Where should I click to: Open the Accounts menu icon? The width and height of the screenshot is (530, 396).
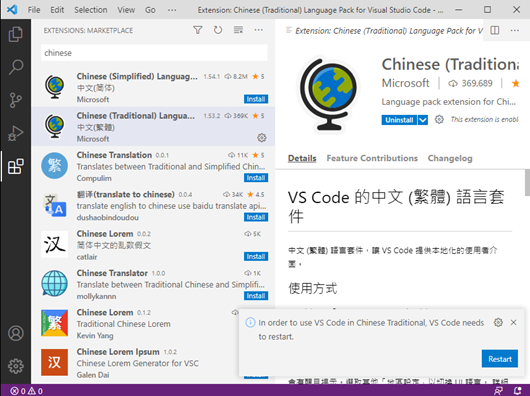coord(16,333)
